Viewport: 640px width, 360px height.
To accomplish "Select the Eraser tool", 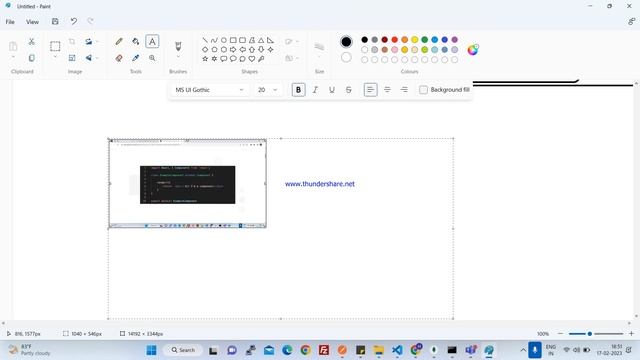I will pyautogui.click(x=119, y=58).
